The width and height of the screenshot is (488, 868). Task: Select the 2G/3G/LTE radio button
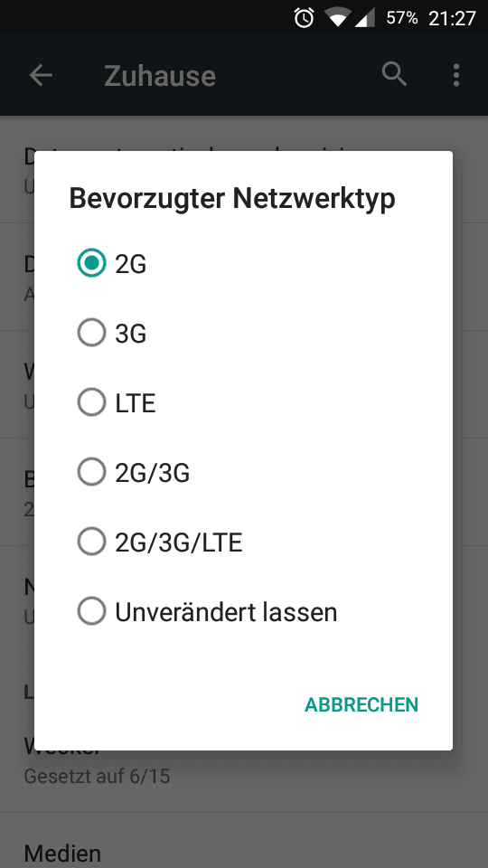click(91, 542)
